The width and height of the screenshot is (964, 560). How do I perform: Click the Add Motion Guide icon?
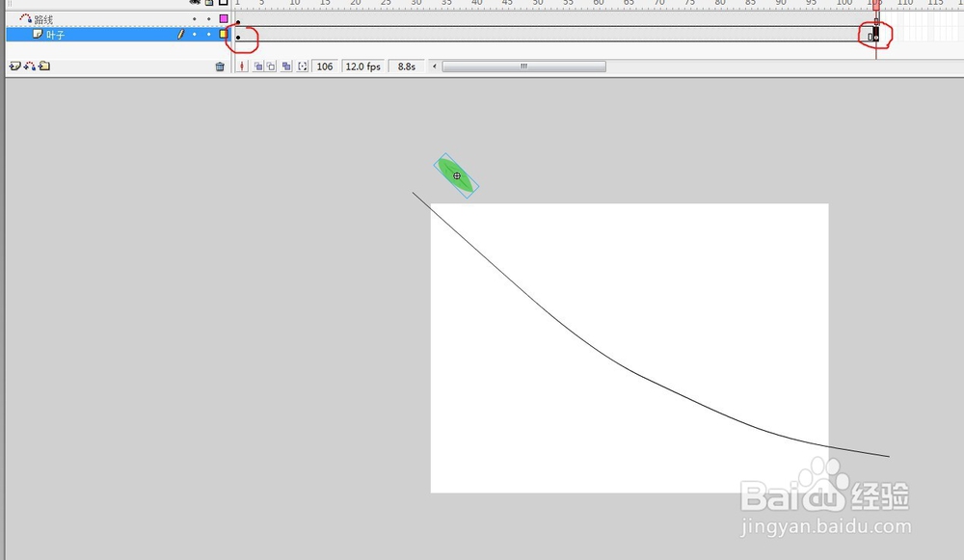point(30,66)
